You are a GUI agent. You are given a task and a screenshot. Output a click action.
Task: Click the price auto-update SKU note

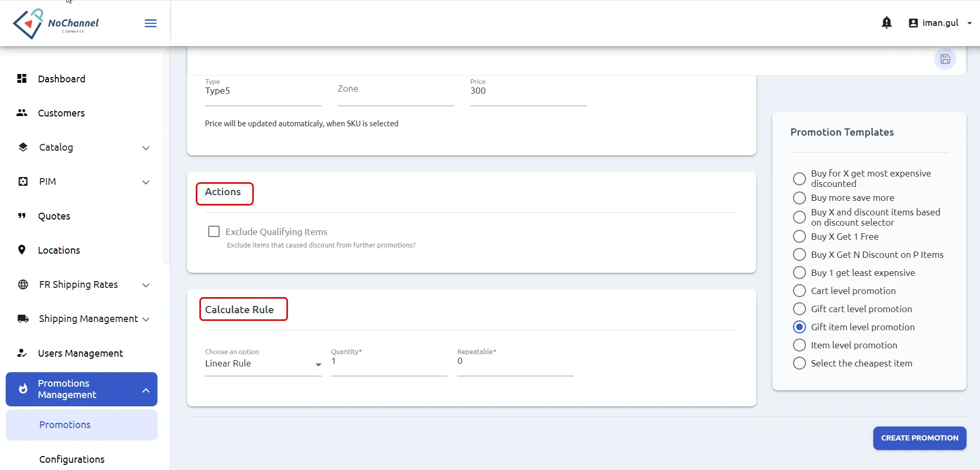301,124
